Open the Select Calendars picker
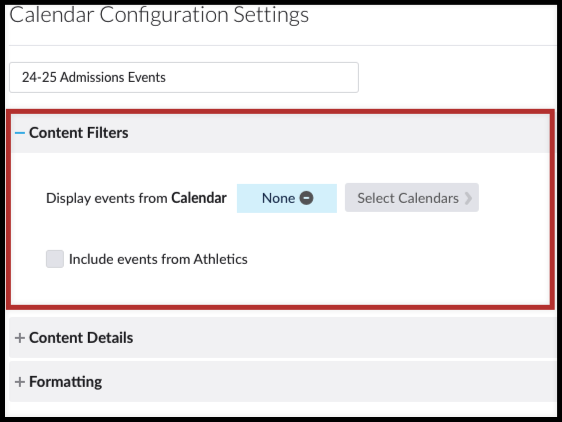This screenshot has width=562, height=422. [412, 198]
